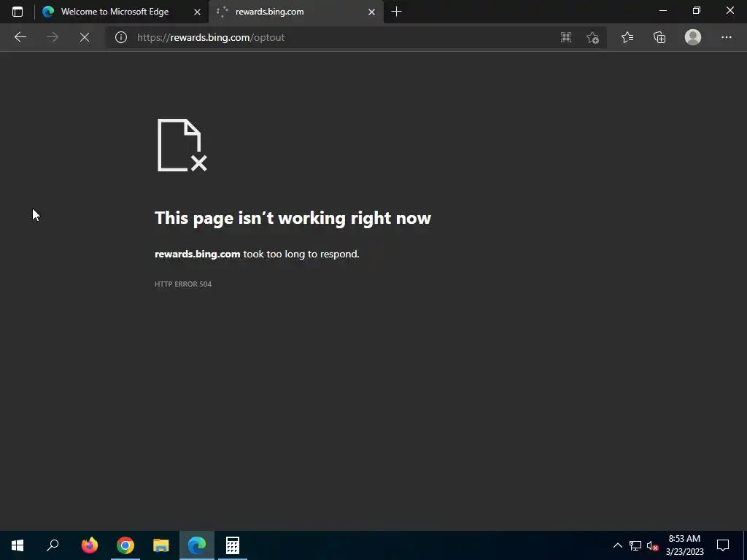Open Settings and more menu
Image resolution: width=747 pixels, height=560 pixels.
727,37
